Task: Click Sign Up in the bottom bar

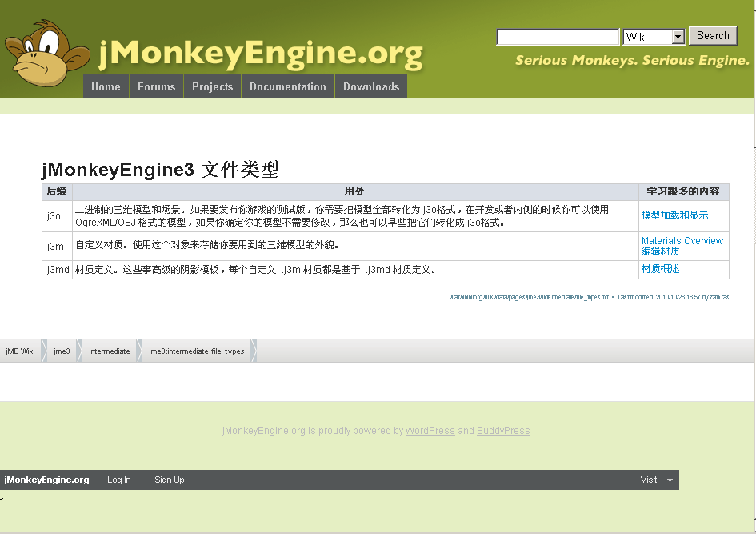Action: 170,480
